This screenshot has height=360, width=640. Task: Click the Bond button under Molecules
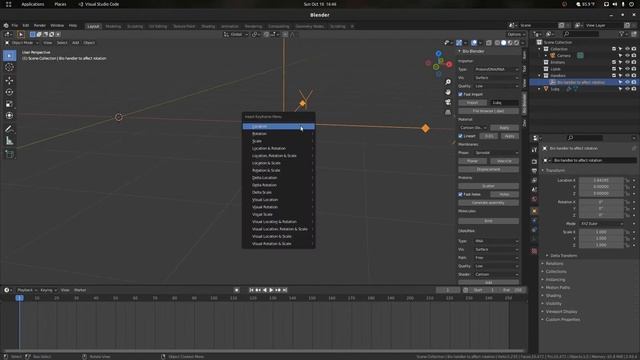[489, 221]
